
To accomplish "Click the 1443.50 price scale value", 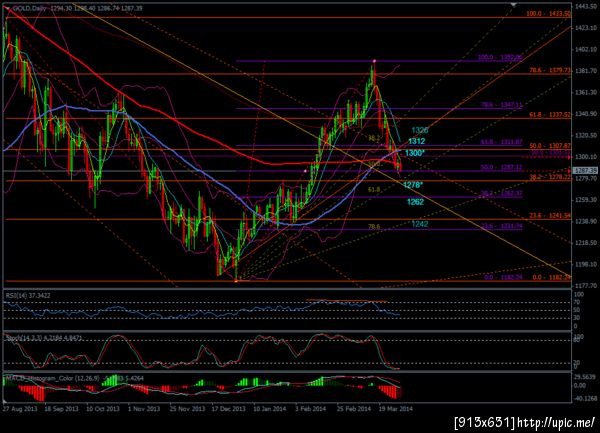I will tap(586, 6).
